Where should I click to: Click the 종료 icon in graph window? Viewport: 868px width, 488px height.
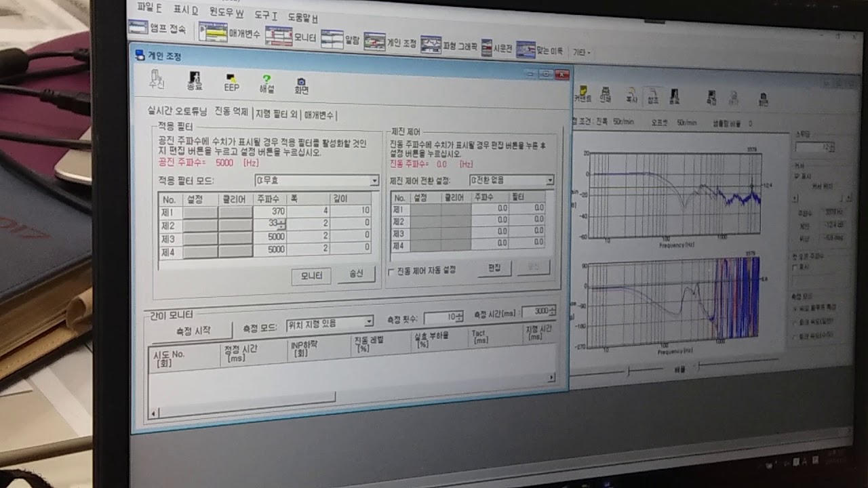(x=674, y=96)
